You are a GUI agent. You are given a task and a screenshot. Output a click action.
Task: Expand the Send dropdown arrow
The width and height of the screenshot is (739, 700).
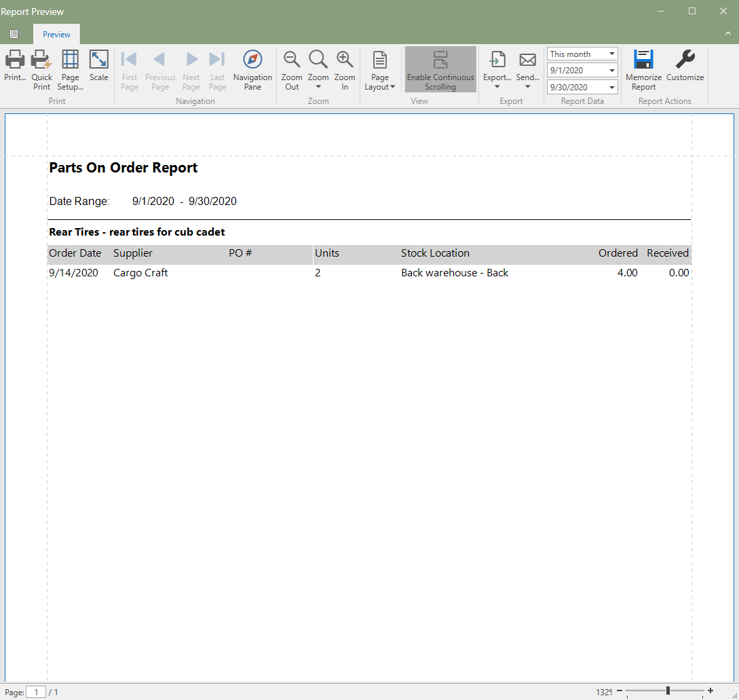pyautogui.click(x=527, y=87)
